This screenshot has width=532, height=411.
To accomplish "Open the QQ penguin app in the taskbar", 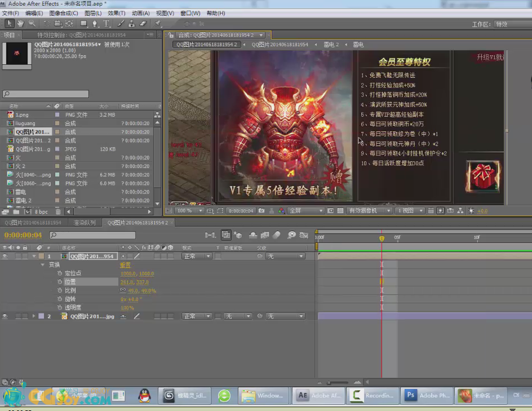I will pos(144,396).
